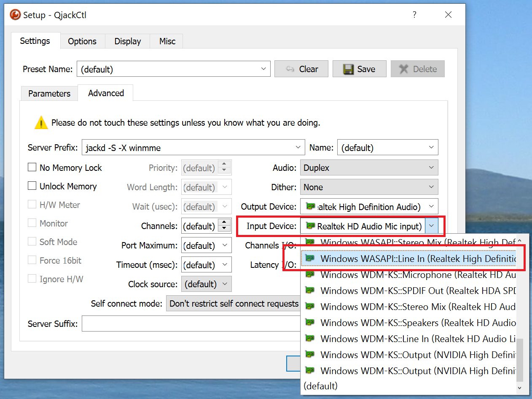Open the Audio mode Duplex dropdown
This screenshot has height=399, width=532.
(369, 167)
